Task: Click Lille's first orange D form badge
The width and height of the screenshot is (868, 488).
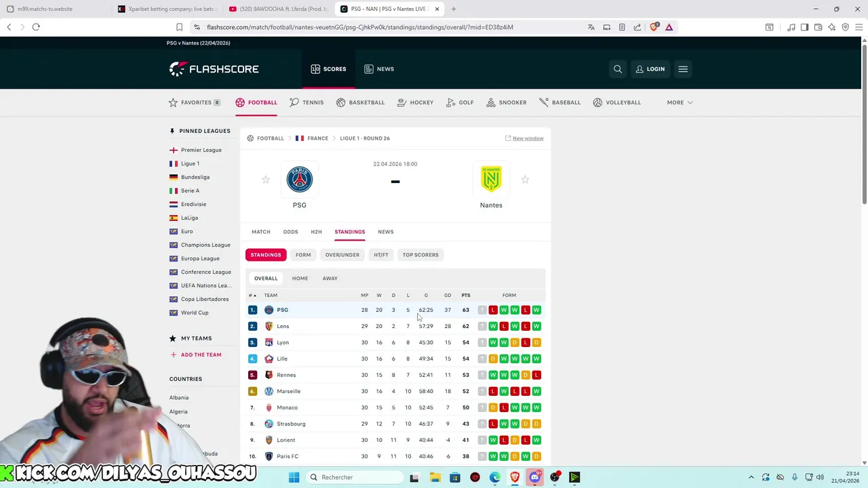Action: point(493,359)
